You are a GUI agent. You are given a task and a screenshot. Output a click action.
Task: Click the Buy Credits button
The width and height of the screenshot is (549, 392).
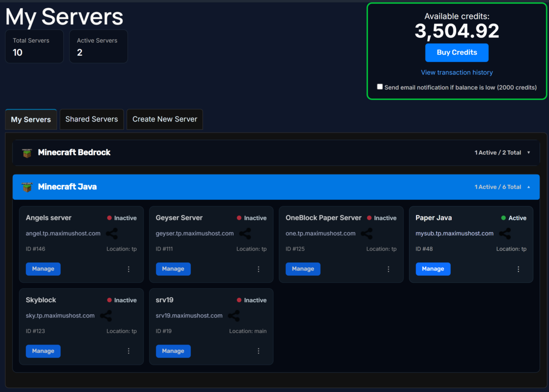tap(457, 53)
